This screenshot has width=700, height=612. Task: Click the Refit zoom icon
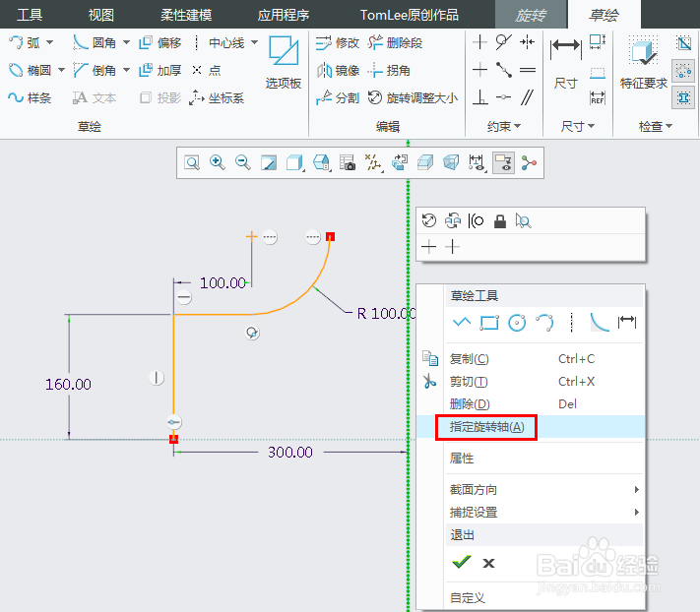(192, 162)
